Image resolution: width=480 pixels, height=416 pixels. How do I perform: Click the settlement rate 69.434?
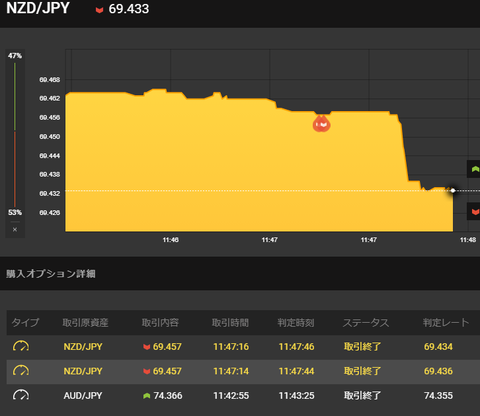438,347
